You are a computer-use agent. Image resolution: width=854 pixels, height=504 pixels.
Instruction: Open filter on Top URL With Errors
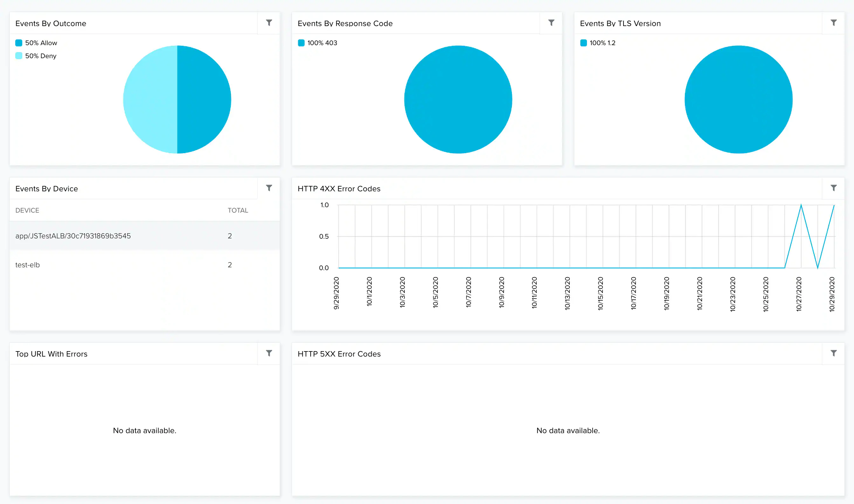coord(269,353)
